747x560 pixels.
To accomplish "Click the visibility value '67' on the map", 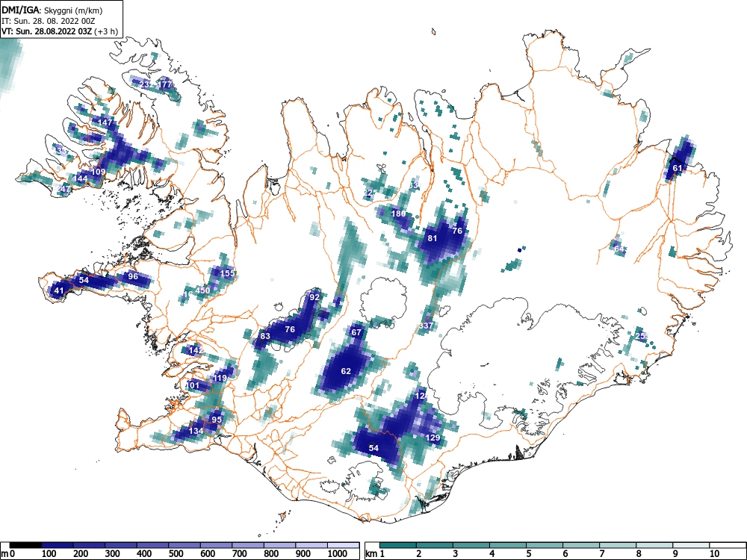I will click(x=356, y=332).
